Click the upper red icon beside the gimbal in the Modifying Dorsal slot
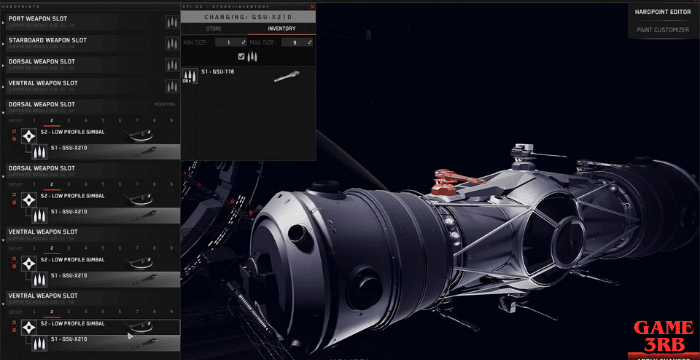The image size is (700, 360). [14, 131]
